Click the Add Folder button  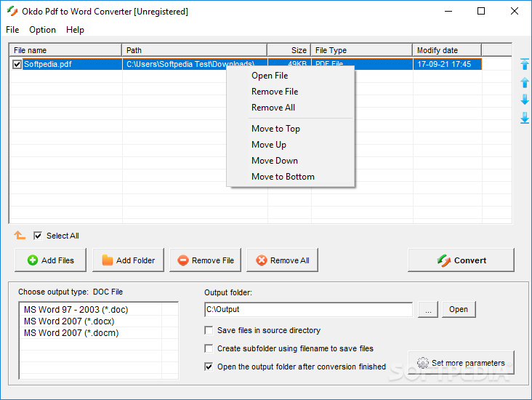click(128, 260)
